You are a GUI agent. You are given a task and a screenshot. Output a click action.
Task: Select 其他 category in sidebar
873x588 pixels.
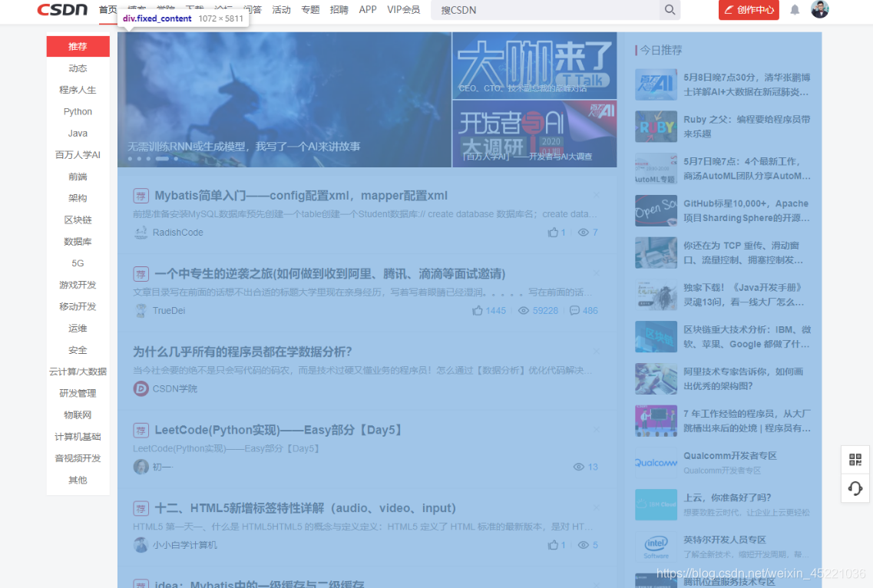pyautogui.click(x=78, y=480)
